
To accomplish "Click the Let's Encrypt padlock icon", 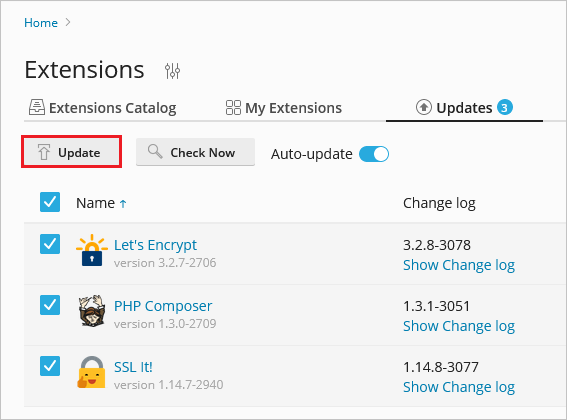I will coord(92,250).
